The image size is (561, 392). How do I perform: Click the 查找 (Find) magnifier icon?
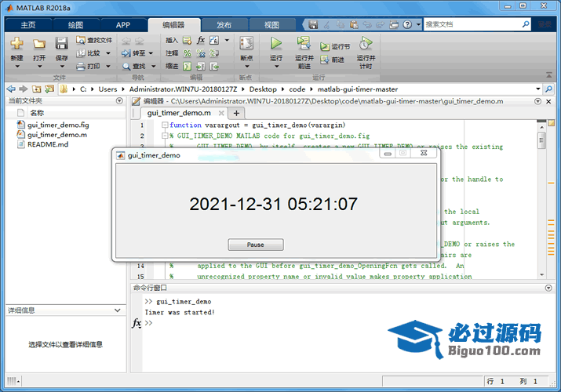click(x=126, y=67)
